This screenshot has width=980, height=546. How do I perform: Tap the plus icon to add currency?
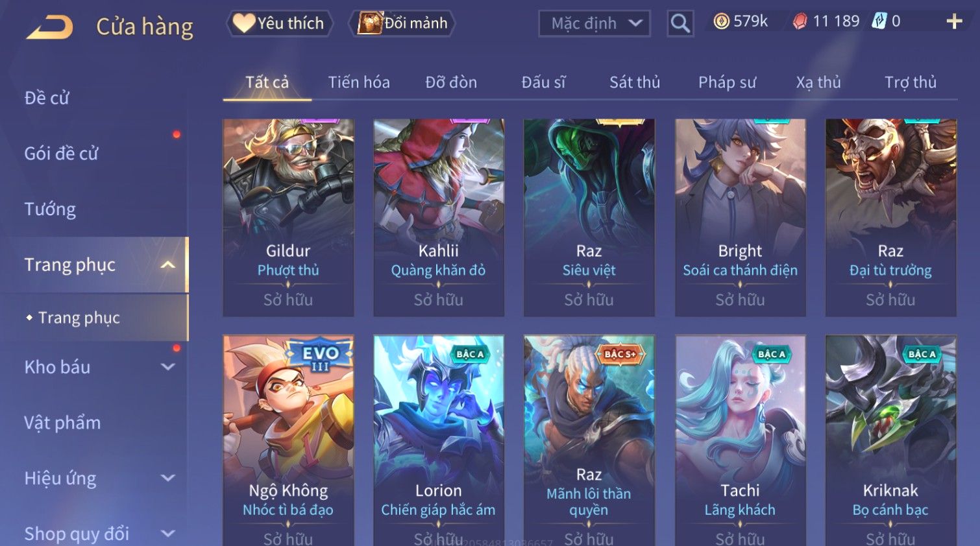tap(954, 21)
